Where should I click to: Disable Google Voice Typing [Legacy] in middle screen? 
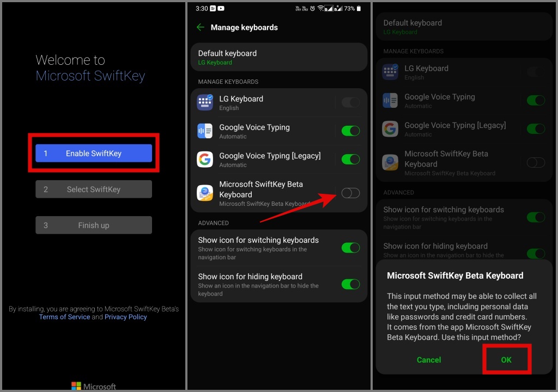click(x=350, y=160)
